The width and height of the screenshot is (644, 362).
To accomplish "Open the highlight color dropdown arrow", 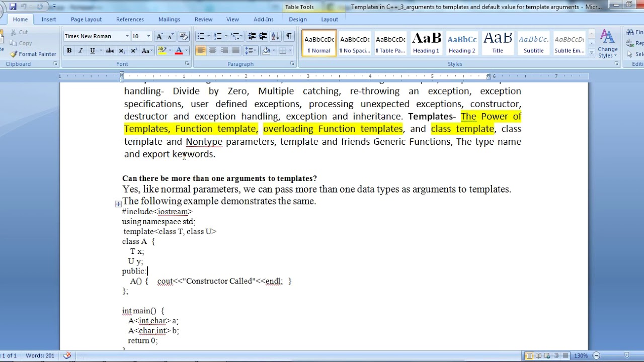I will (170, 51).
